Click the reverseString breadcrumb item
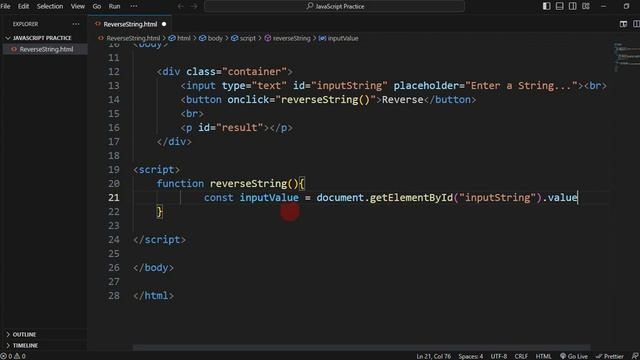 coord(291,38)
